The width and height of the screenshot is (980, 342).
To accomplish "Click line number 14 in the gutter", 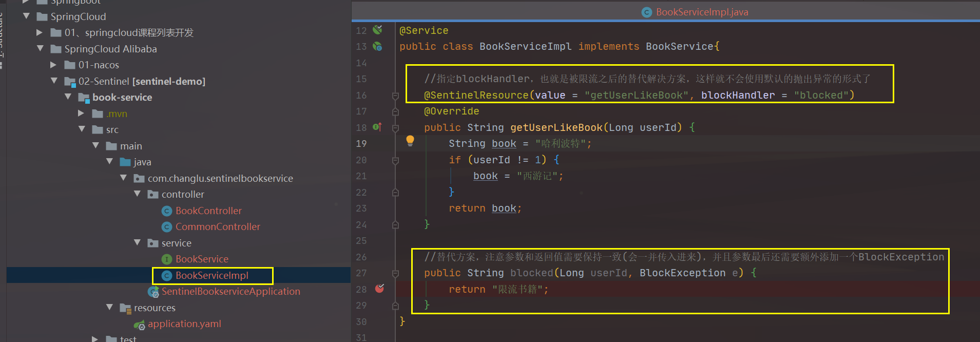I will (361, 63).
